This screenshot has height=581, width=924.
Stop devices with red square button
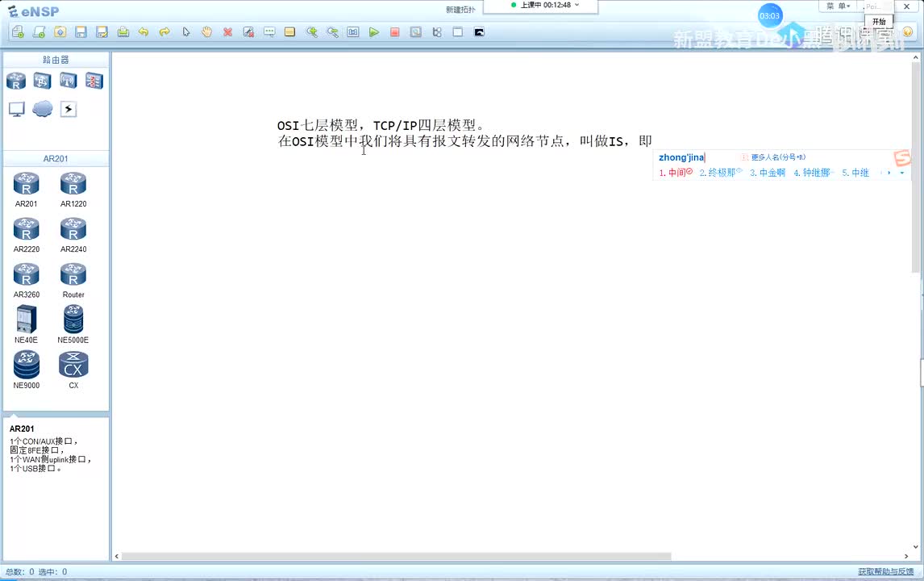[x=395, y=31]
